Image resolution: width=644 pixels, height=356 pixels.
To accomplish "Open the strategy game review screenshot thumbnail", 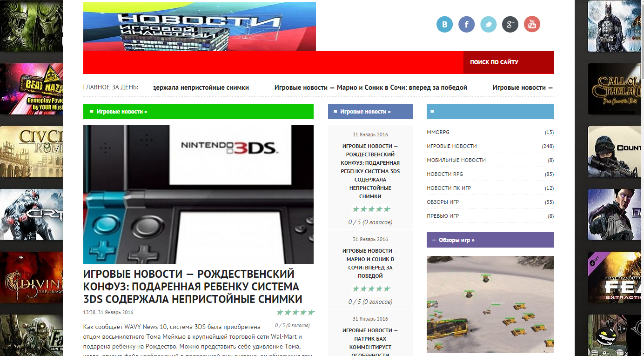I will pyautogui.click(x=490, y=304).
